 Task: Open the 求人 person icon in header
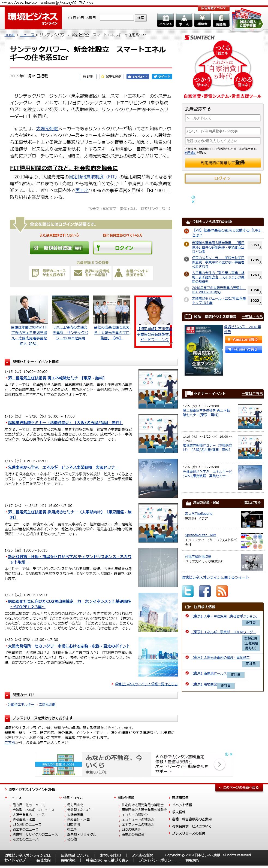184,20
